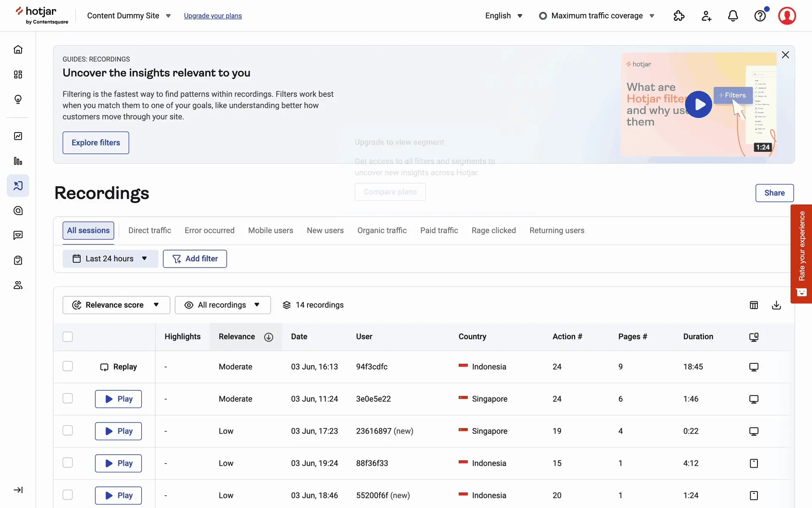Check the box for user 94f3cdfc recording
This screenshot has height=508, width=812.
pos(68,366)
